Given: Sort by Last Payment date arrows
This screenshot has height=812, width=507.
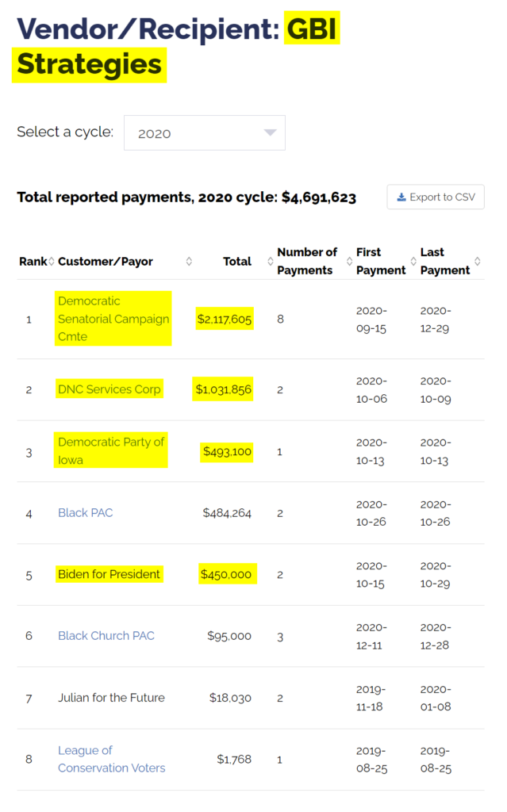Looking at the screenshot, I should tap(478, 261).
